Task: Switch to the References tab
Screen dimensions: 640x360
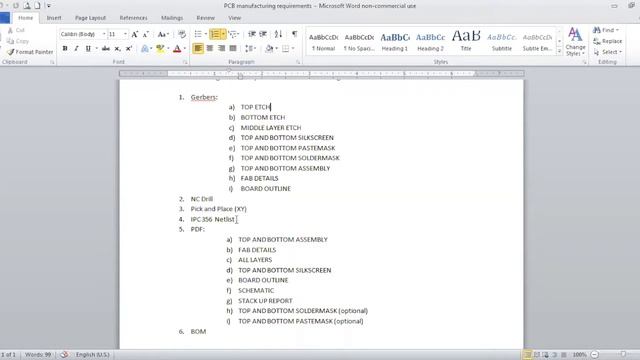Action: pyautogui.click(x=133, y=18)
